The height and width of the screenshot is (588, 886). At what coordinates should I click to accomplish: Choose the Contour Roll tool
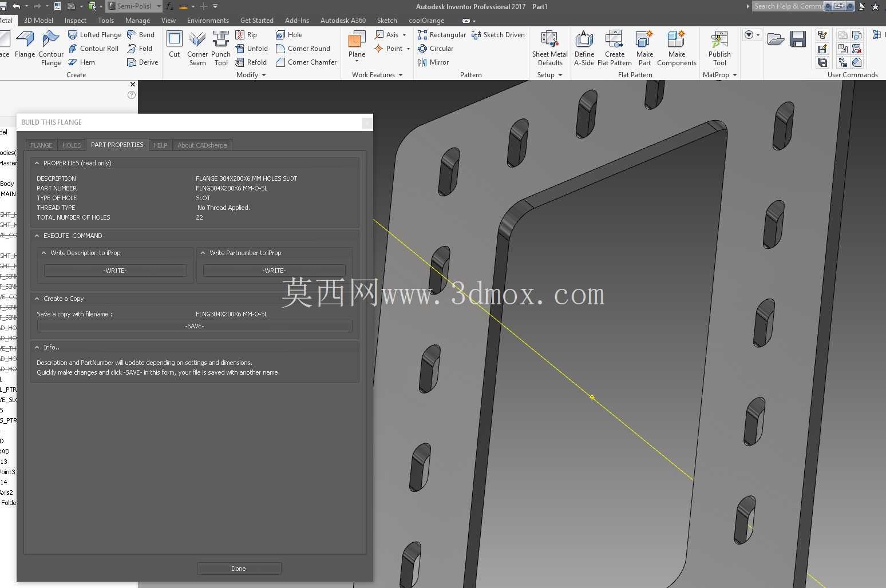(x=93, y=49)
